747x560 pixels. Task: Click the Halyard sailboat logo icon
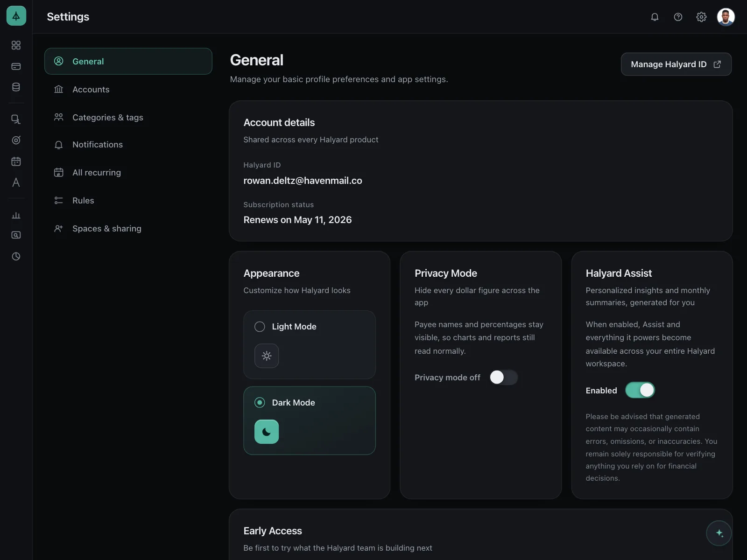tap(16, 16)
